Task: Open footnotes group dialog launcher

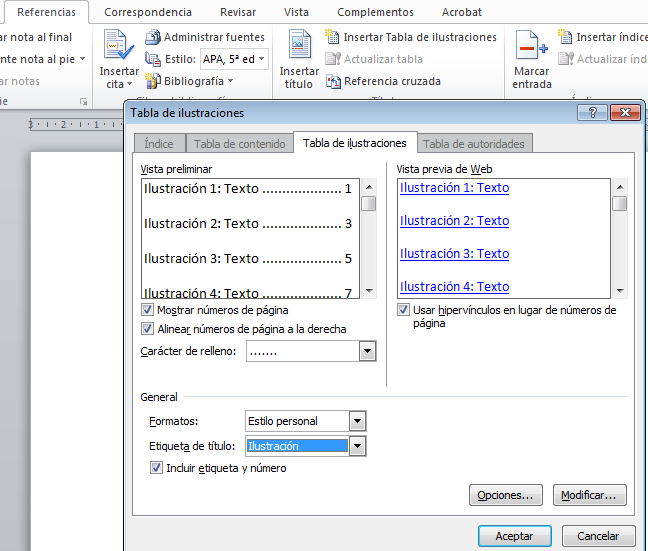Action: [x=83, y=101]
